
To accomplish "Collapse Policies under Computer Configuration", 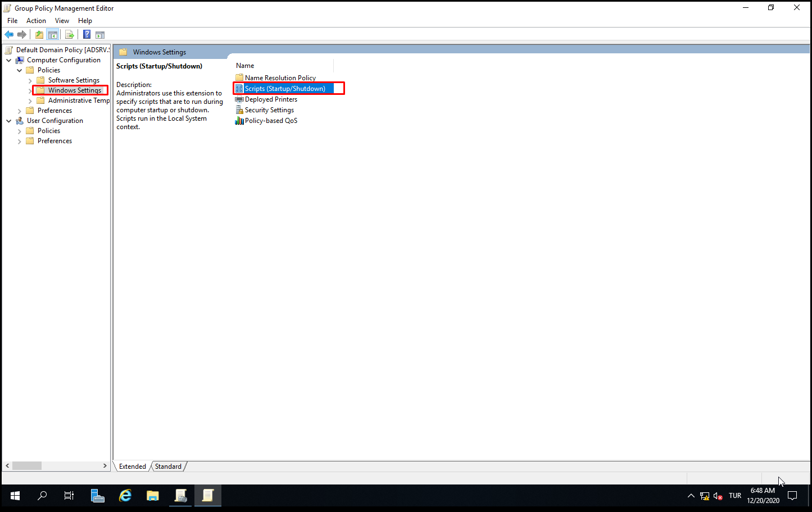I will click(x=20, y=70).
